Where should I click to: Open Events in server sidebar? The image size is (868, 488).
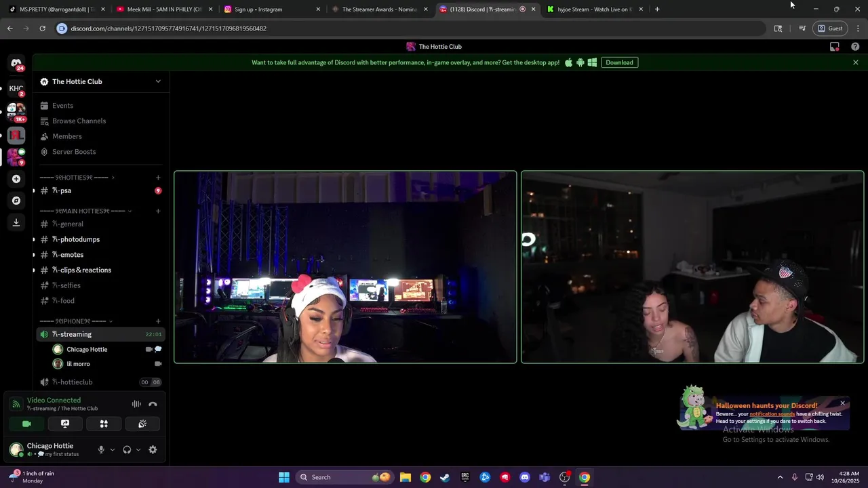(x=100, y=106)
